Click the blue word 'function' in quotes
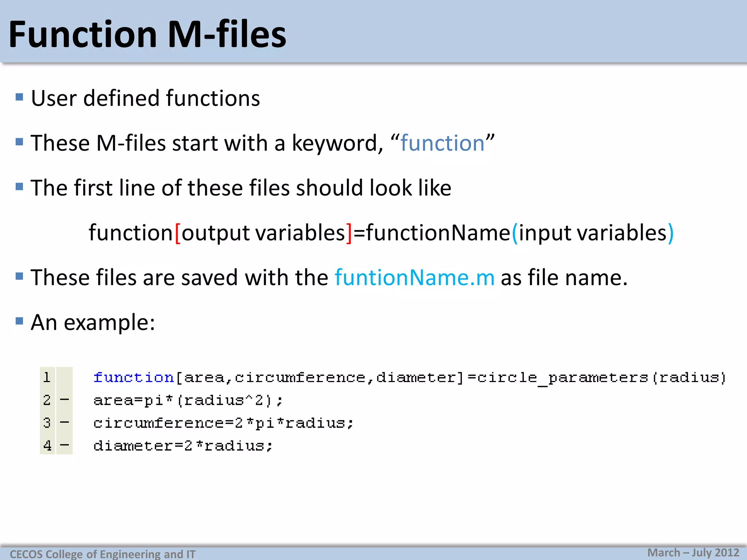The image size is (747, 560). click(x=442, y=143)
